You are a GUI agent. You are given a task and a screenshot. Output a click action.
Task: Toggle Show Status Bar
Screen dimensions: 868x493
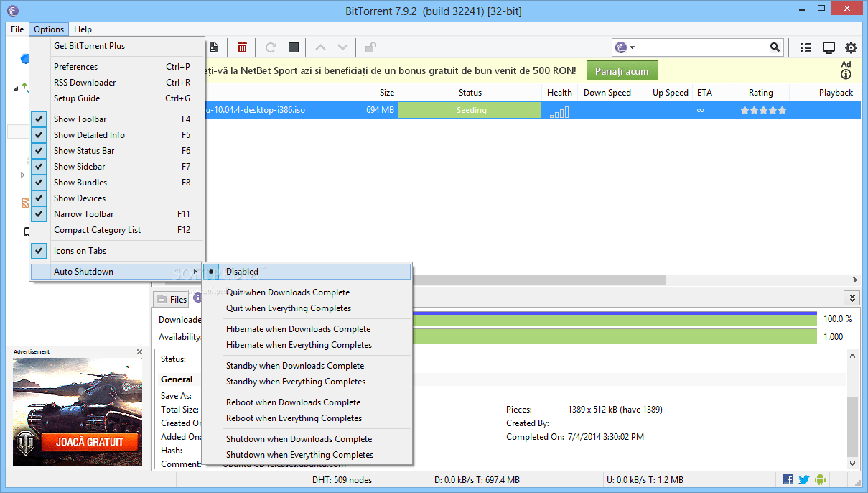tap(117, 151)
